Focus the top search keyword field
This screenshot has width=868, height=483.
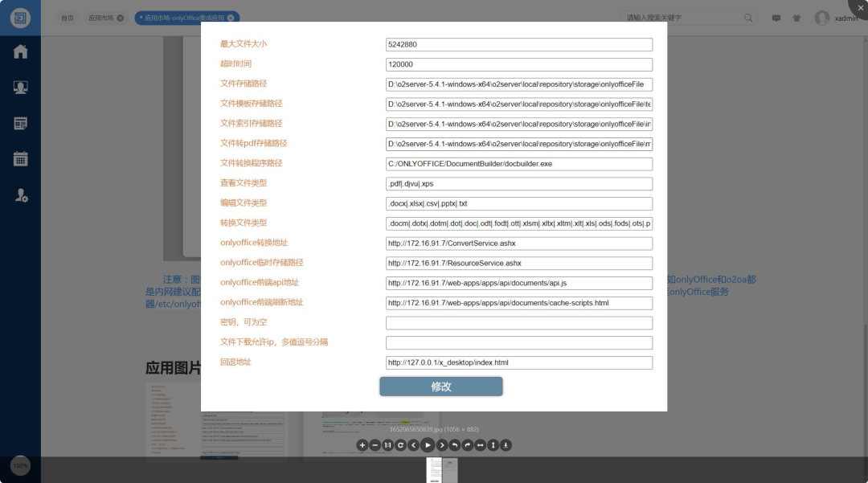coord(682,18)
